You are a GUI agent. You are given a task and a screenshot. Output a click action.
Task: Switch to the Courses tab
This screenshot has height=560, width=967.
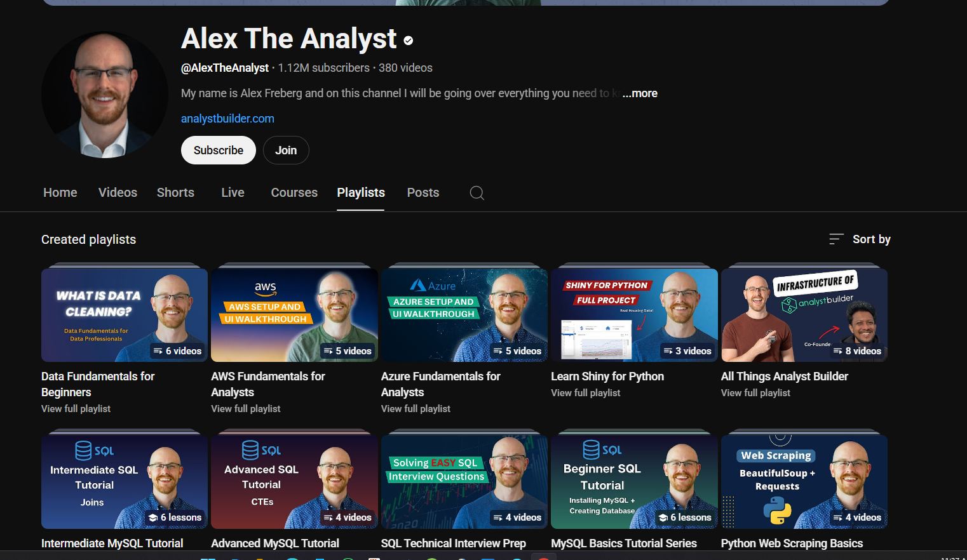pyautogui.click(x=294, y=192)
